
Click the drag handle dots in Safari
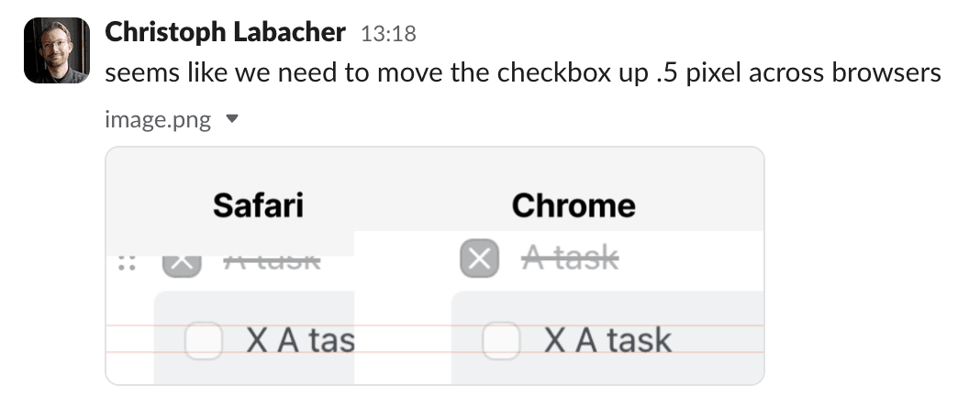(x=128, y=263)
